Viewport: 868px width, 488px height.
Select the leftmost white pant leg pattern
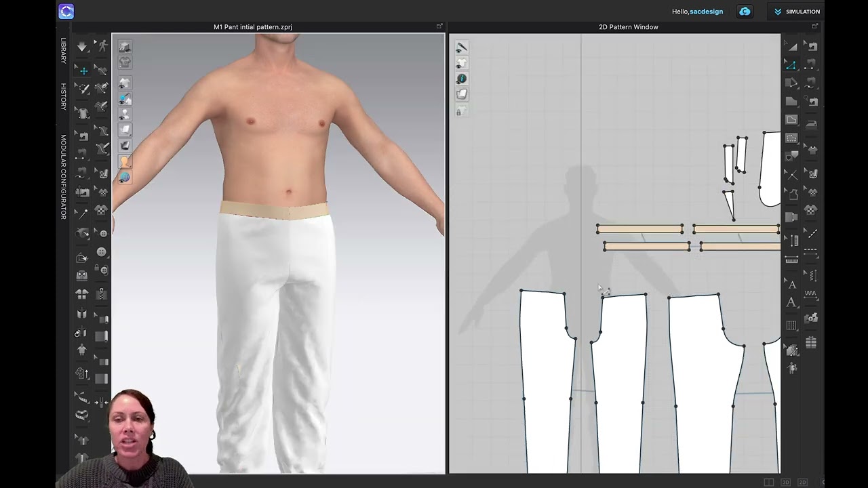(x=547, y=383)
